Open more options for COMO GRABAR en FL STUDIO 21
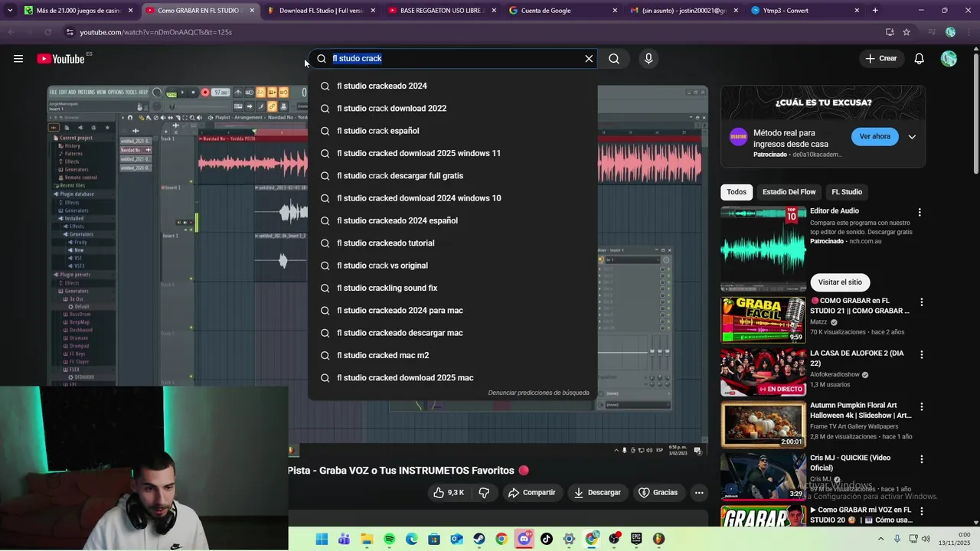This screenshot has width=980, height=551. pos(921,302)
